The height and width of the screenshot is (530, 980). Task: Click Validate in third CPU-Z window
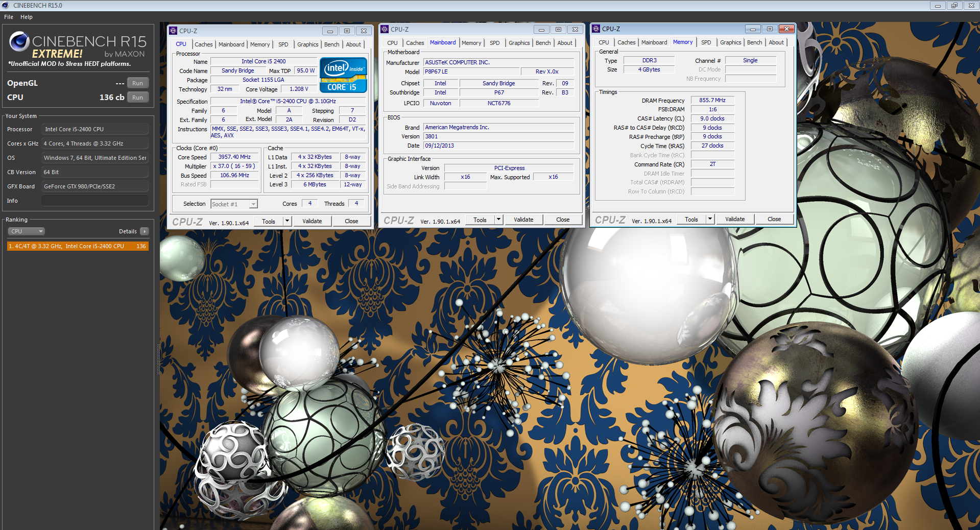click(x=735, y=219)
